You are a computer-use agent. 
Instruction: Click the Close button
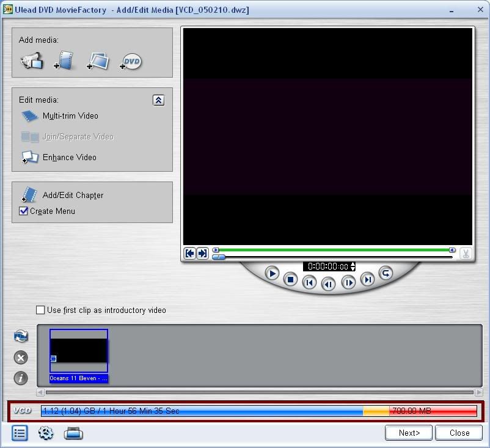pos(459,433)
